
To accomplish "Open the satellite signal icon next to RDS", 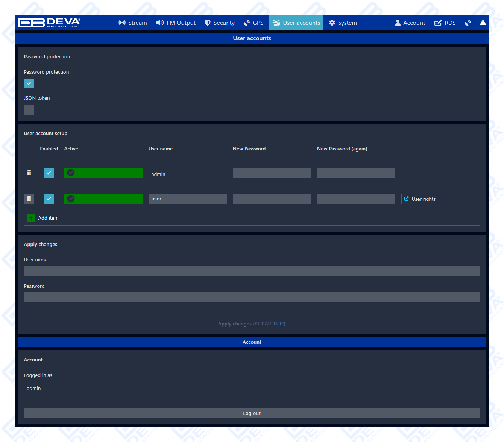I will (468, 23).
